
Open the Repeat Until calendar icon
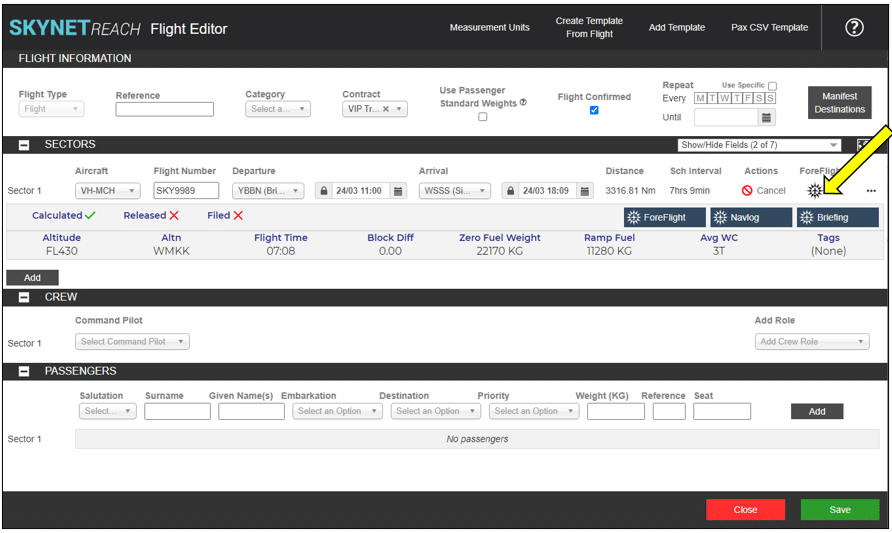[x=766, y=118]
